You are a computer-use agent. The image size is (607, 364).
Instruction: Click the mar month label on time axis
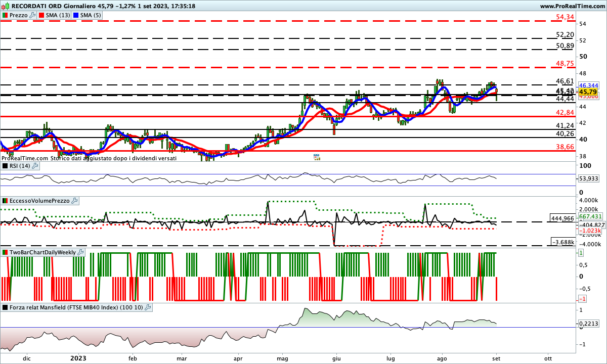(x=182, y=358)
